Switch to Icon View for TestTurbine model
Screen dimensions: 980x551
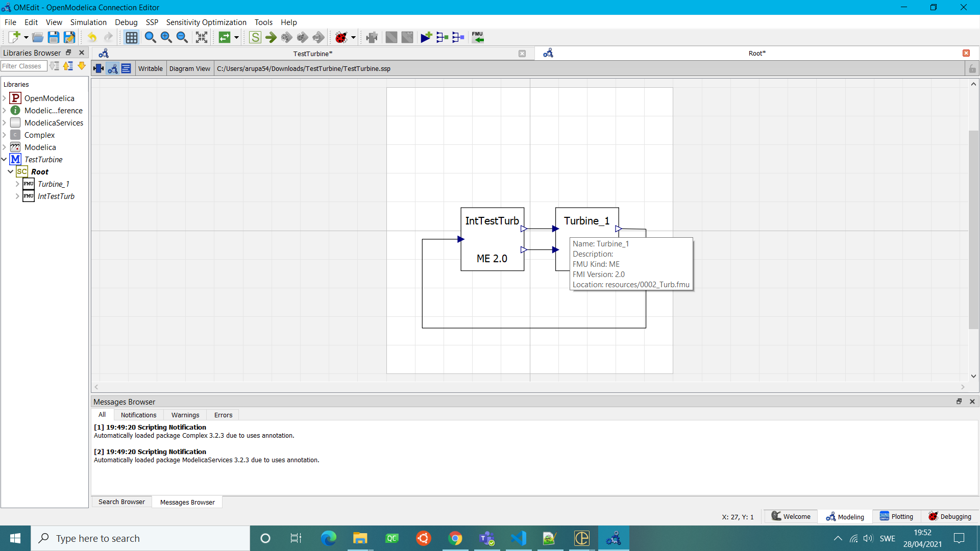click(x=98, y=68)
